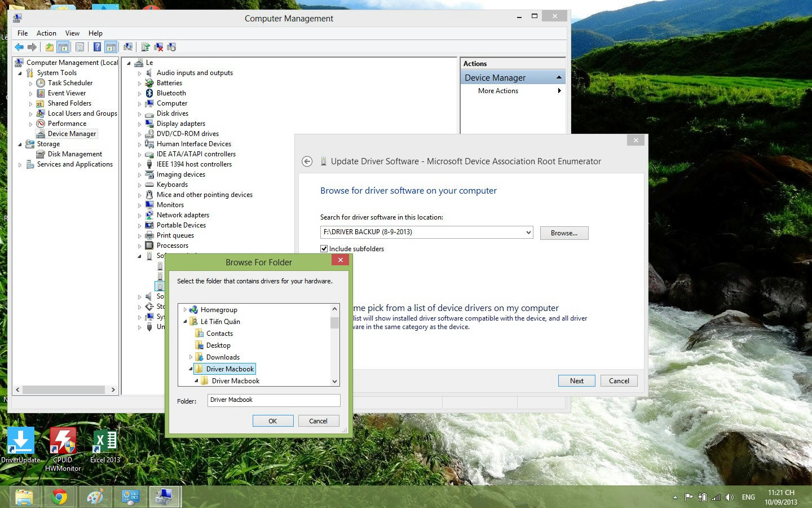Select Performance in console tree

pos(67,124)
